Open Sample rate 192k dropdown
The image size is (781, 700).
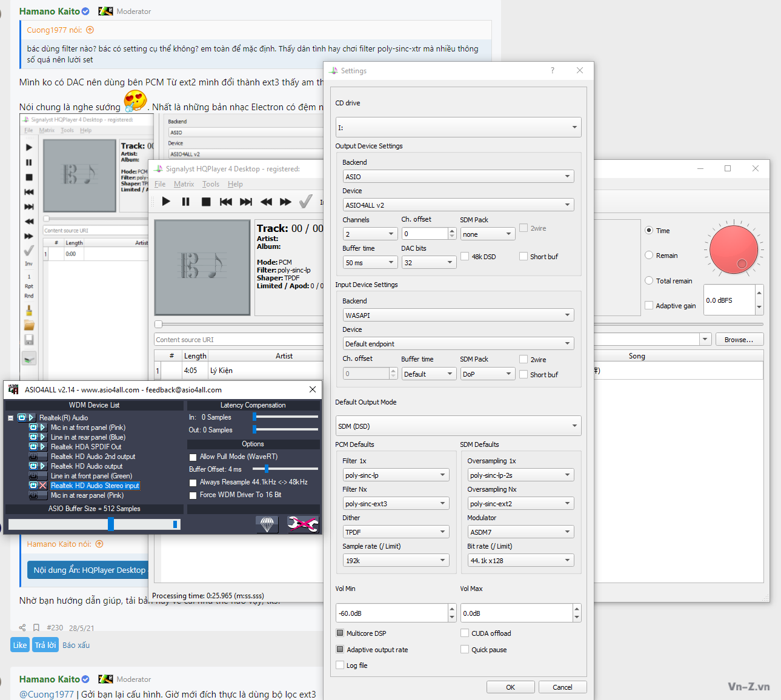396,560
